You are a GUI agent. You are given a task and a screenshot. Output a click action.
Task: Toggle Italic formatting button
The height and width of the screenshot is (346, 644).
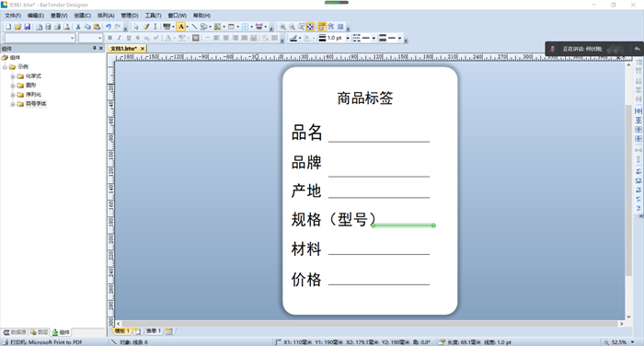tap(119, 38)
